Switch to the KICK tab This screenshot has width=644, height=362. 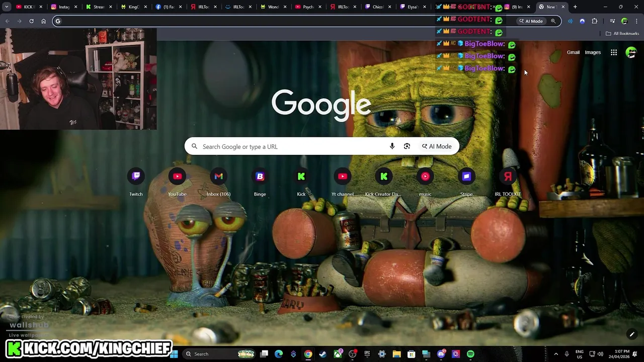coord(28,7)
